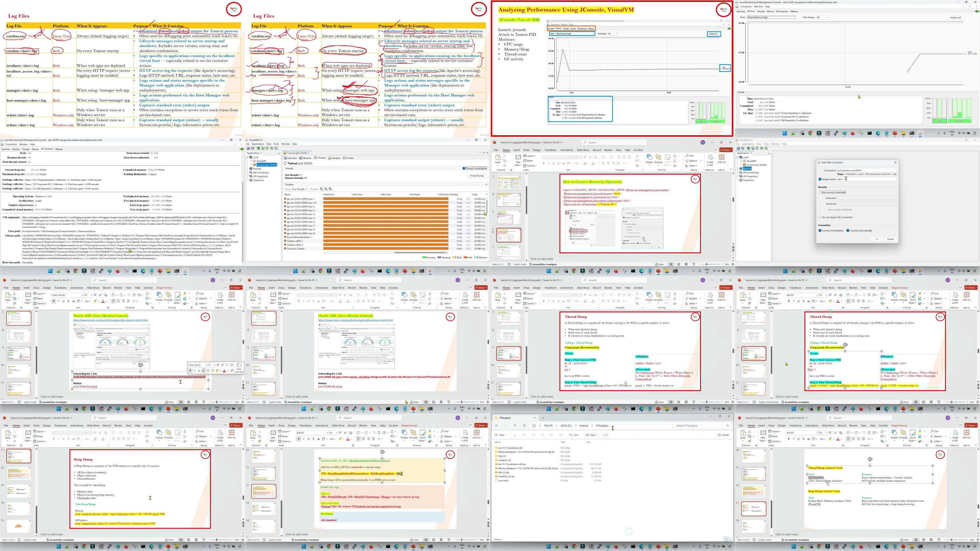Viewport: 980px width, 551px height.
Task: Enable Use security credentials in JMX dialog
Action: pyautogui.click(x=820, y=193)
